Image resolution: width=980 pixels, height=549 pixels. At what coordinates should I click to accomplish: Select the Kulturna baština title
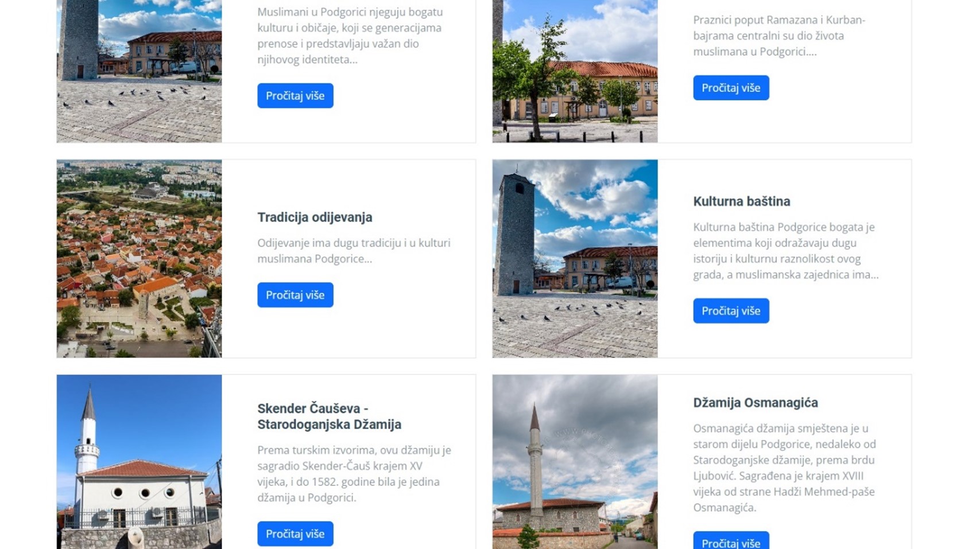(x=741, y=201)
